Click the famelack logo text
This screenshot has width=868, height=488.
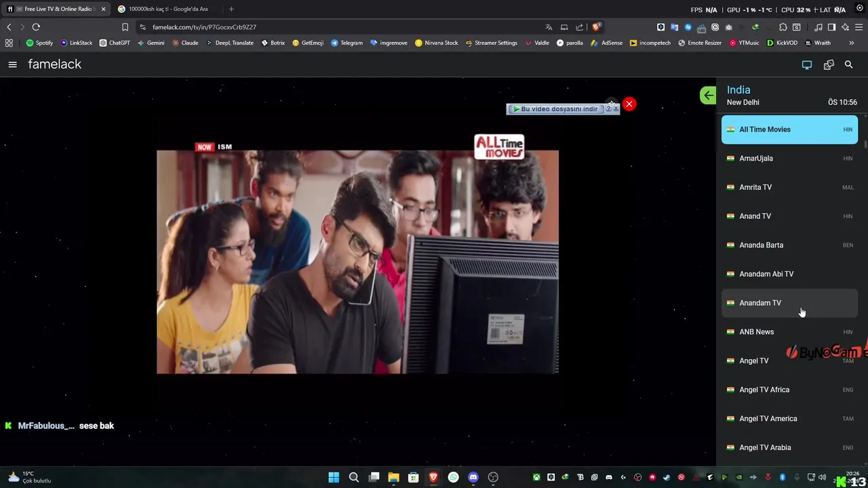coord(54,64)
